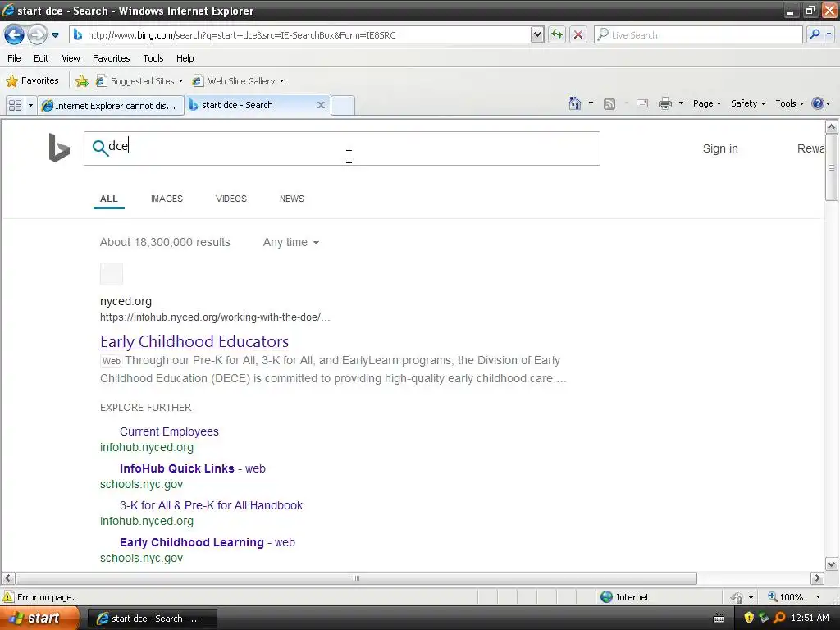Click the Home icon in command bar
Image resolution: width=840 pixels, height=630 pixels.
point(575,103)
